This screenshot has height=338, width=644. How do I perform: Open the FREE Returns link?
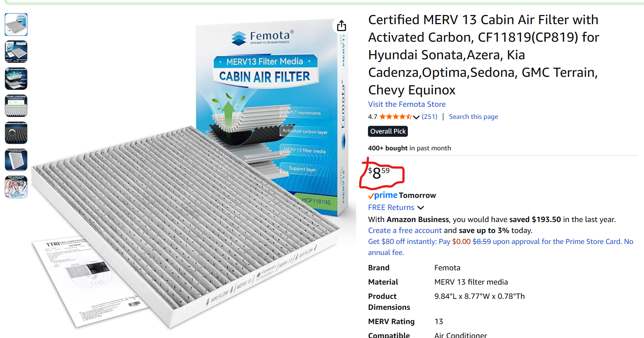point(391,207)
